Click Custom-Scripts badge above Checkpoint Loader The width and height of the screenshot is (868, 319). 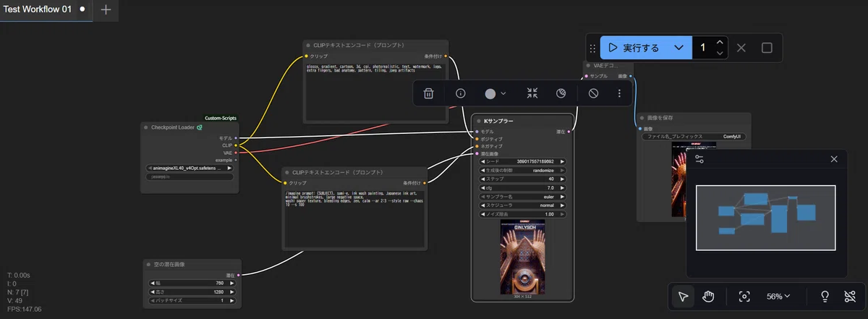(220, 118)
